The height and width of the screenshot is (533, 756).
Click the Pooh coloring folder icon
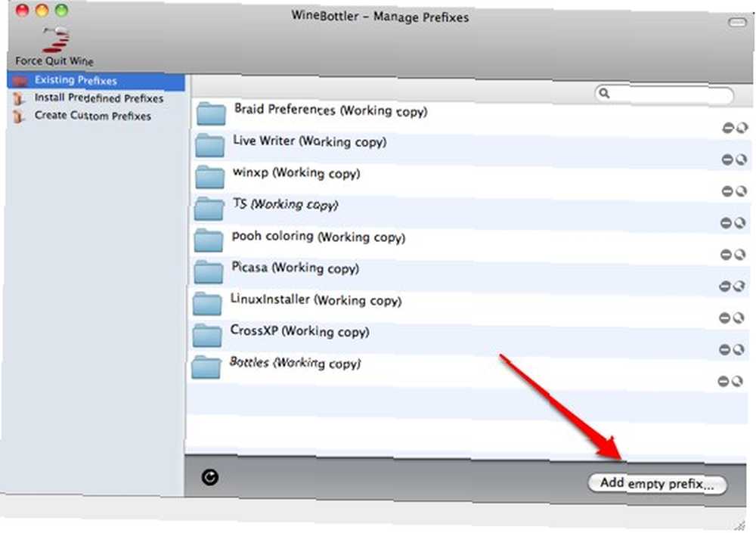pos(209,240)
